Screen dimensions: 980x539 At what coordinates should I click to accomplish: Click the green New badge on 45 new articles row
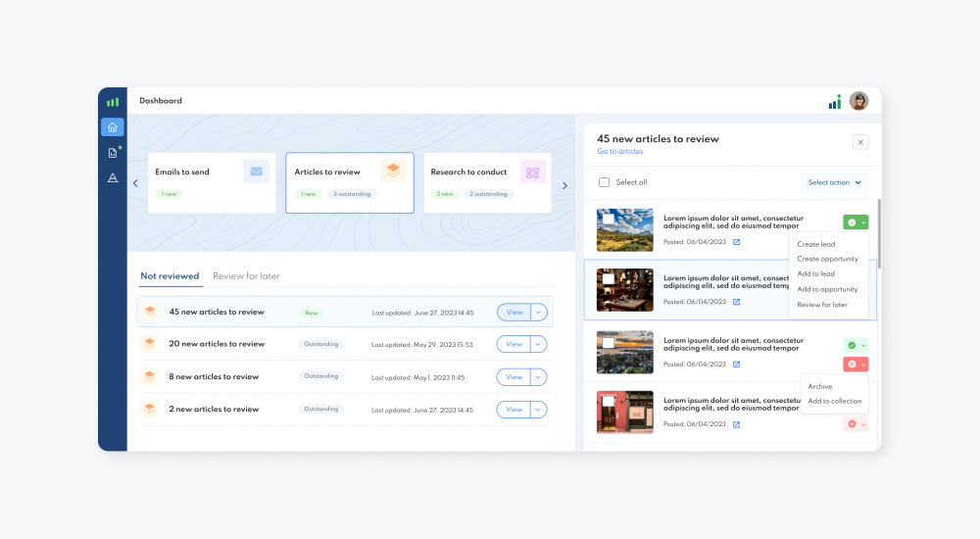point(312,313)
